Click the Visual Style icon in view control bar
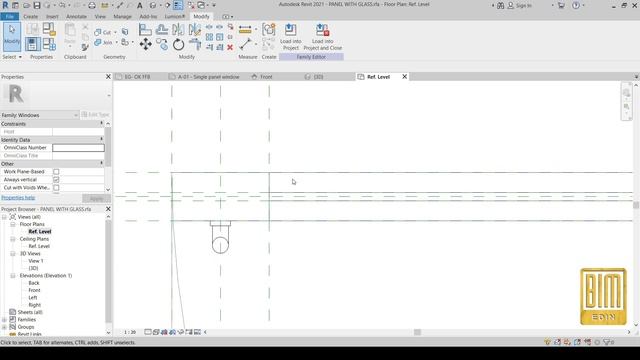 tap(156, 332)
